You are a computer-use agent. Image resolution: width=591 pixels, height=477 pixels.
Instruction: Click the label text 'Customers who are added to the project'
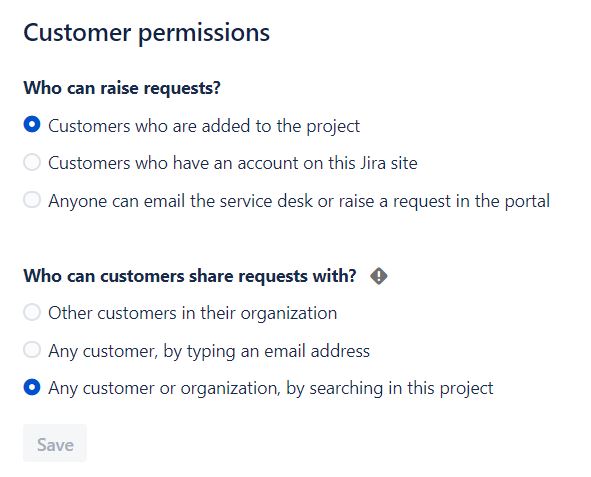(x=204, y=126)
